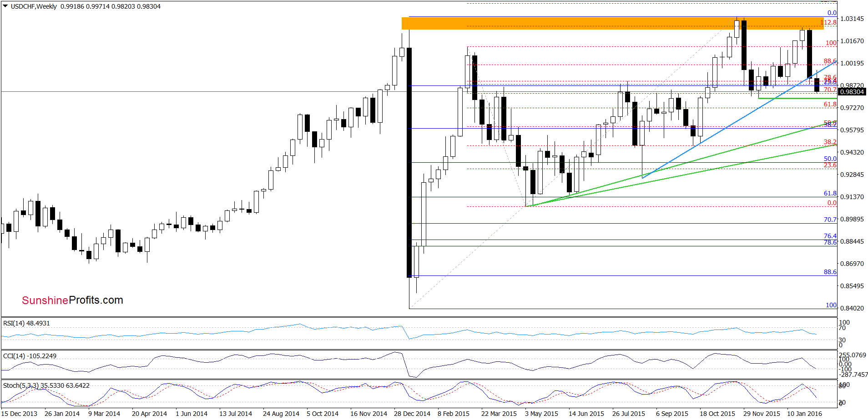Click price axis value 0.84020

coord(852,308)
